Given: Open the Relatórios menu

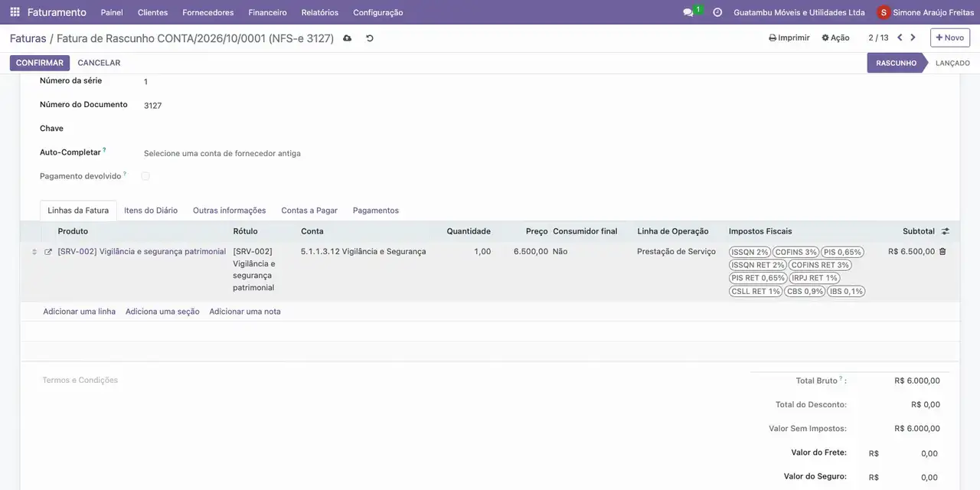Looking at the screenshot, I should 320,12.
